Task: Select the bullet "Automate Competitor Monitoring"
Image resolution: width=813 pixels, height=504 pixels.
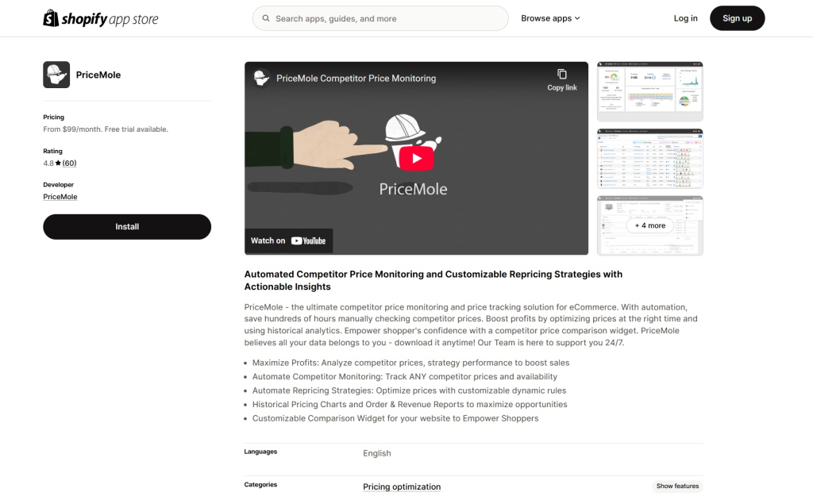Action: tap(404, 377)
